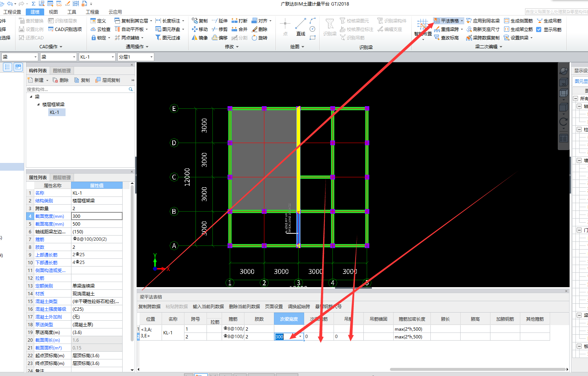588x376 pixels.
Task: Click the Undo arrow icon
Action: [x=10, y=4]
